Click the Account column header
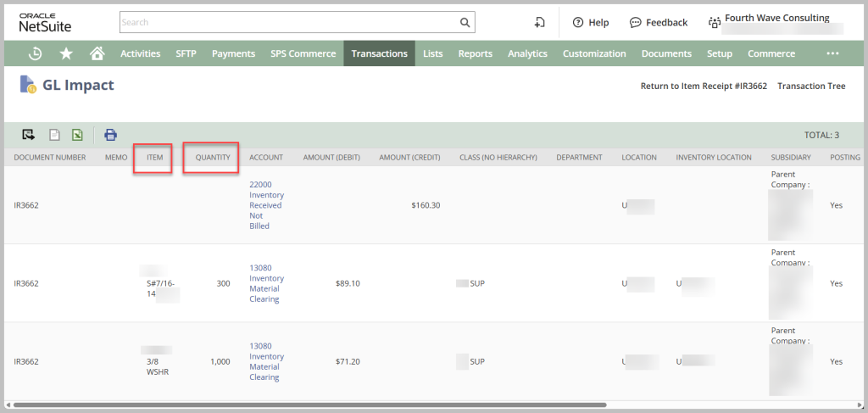The height and width of the screenshot is (413, 868). [266, 157]
